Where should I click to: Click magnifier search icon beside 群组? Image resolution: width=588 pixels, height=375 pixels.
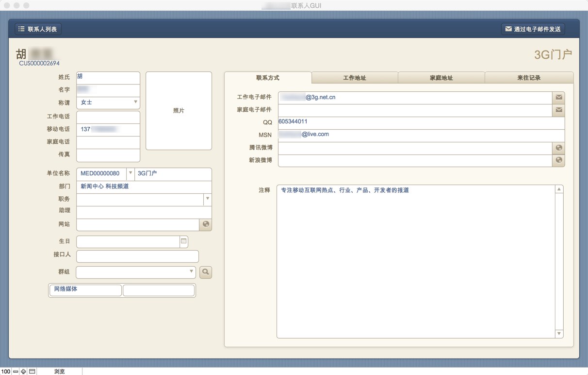(206, 272)
